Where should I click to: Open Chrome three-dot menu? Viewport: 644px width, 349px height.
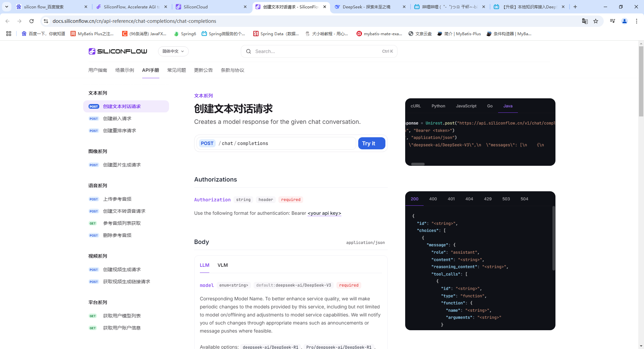637,21
